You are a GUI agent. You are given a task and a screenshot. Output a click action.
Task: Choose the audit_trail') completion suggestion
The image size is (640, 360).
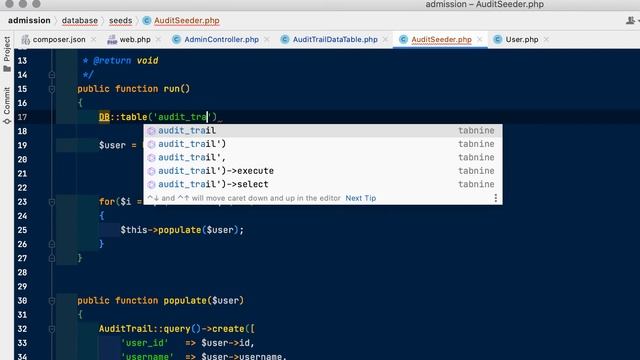coord(323,144)
